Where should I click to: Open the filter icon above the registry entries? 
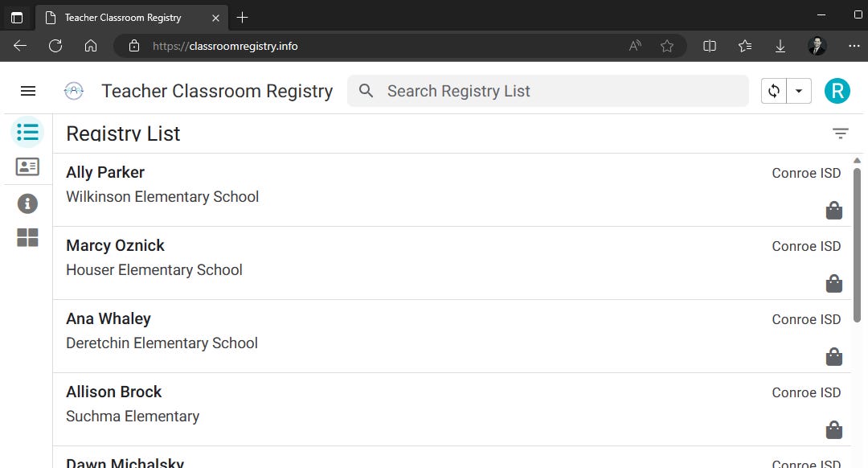[841, 133]
